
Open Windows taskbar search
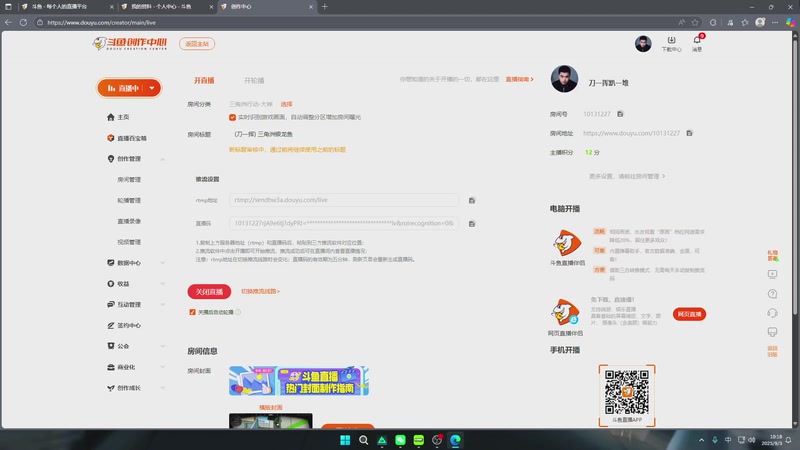(x=363, y=440)
